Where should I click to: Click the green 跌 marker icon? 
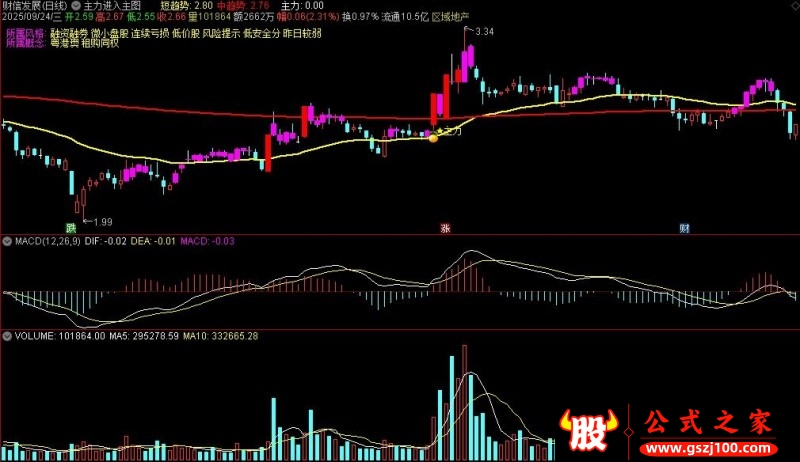(71, 228)
